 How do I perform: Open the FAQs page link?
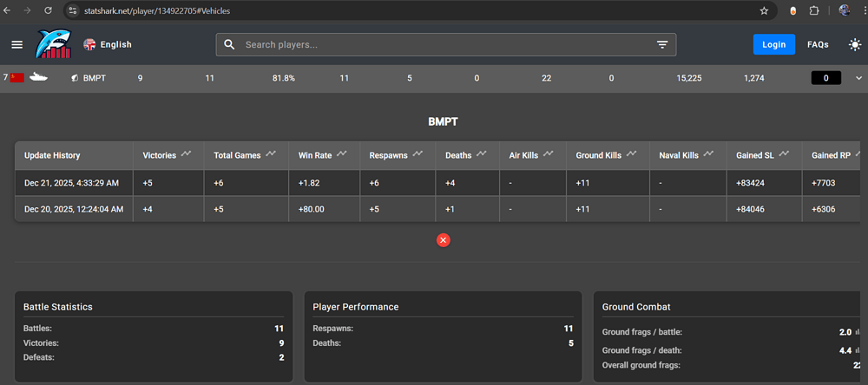(x=818, y=44)
